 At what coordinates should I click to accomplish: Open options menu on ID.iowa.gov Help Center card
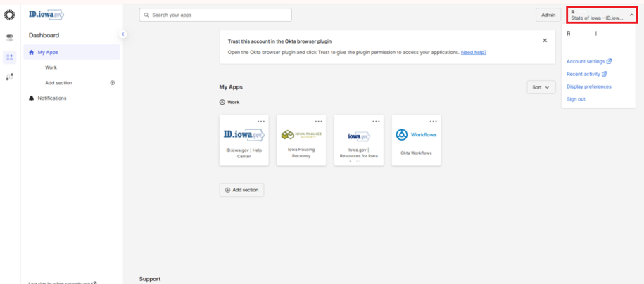[x=261, y=122]
